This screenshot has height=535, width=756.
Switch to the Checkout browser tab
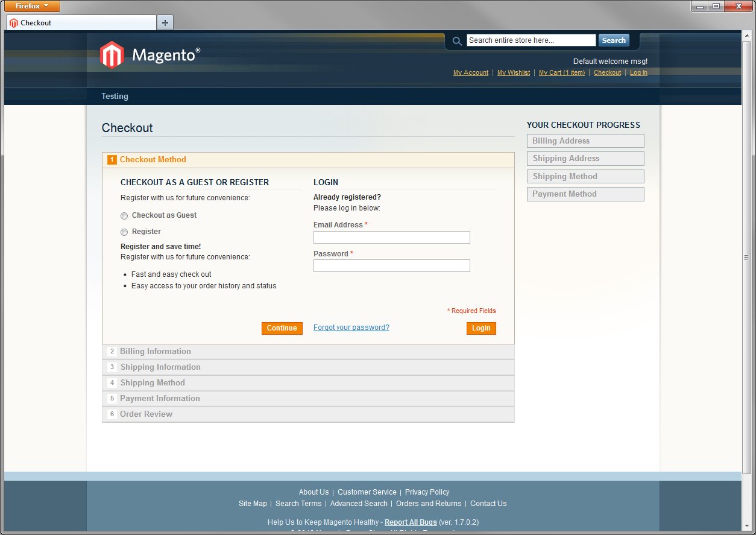coord(81,23)
